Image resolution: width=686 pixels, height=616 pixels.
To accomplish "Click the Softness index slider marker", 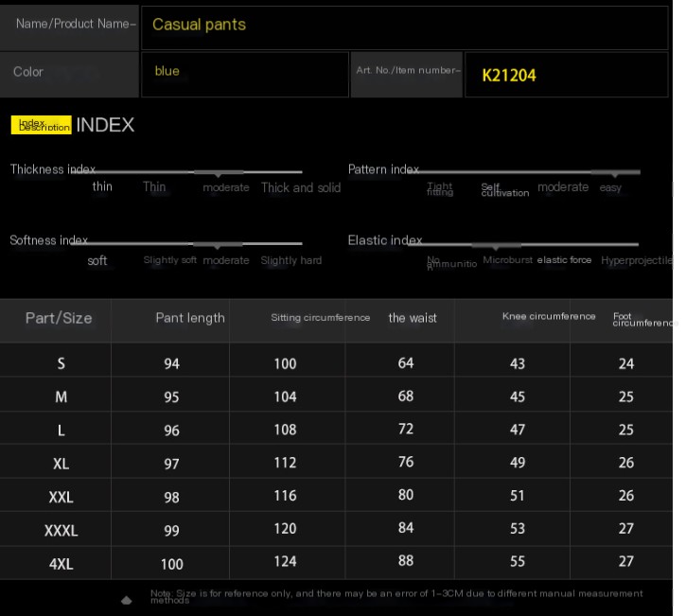I will tap(219, 244).
